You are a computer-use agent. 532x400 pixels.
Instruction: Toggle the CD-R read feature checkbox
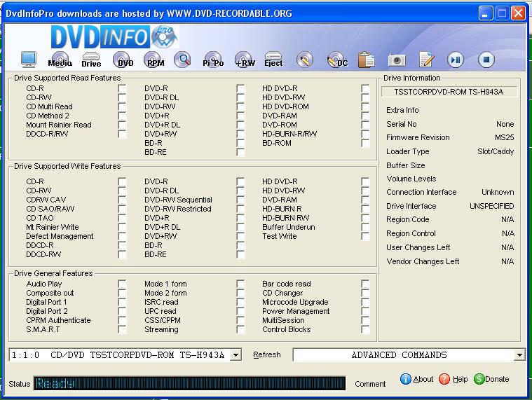pyautogui.click(x=123, y=89)
